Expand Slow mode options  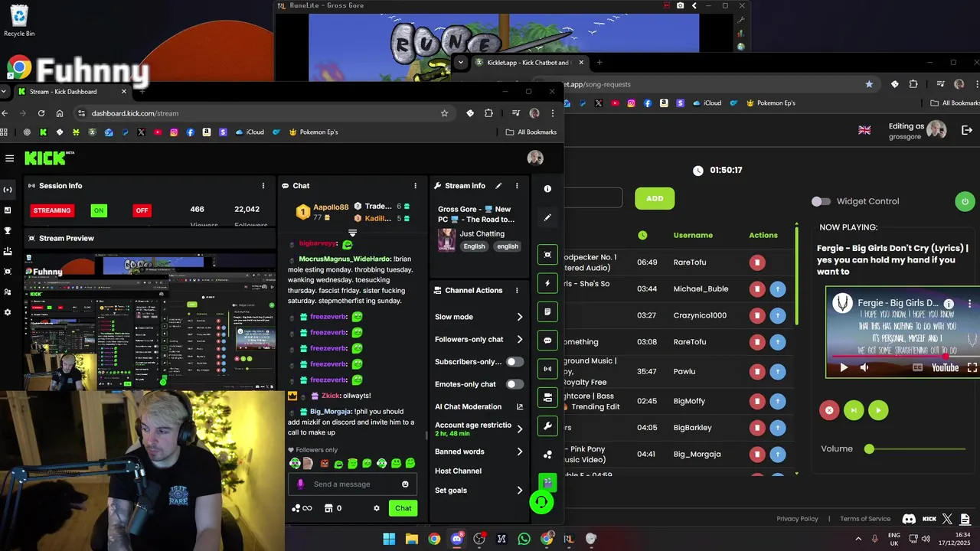[x=520, y=317]
